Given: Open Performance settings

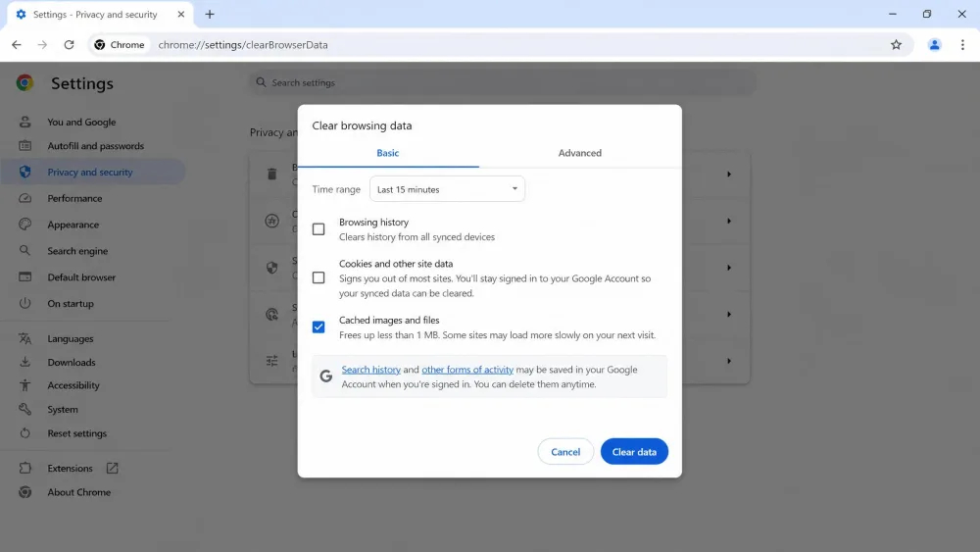Looking at the screenshot, I should tap(74, 198).
